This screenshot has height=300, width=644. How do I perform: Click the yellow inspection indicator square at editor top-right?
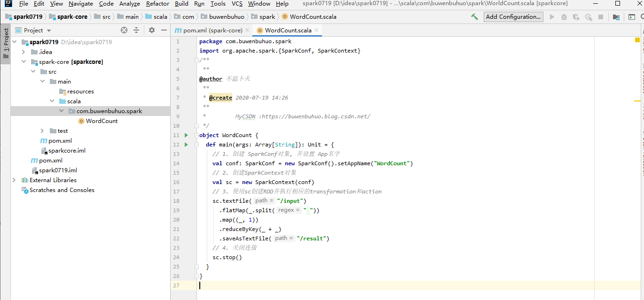click(637, 40)
